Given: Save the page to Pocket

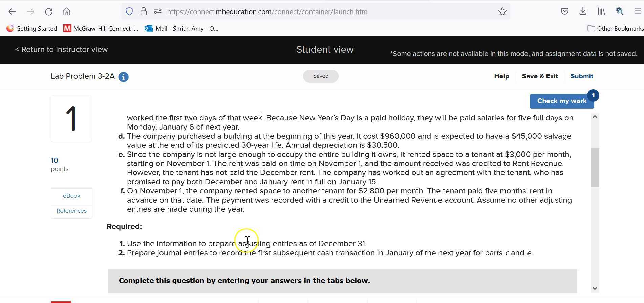Looking at the screenshot, I should (564, 11).
